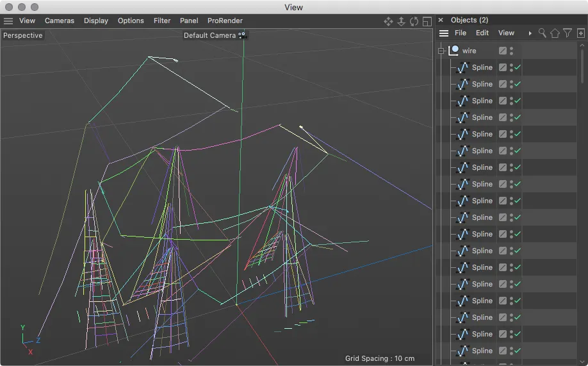Toggle visibility dots of the wire object

click(511, 51)
